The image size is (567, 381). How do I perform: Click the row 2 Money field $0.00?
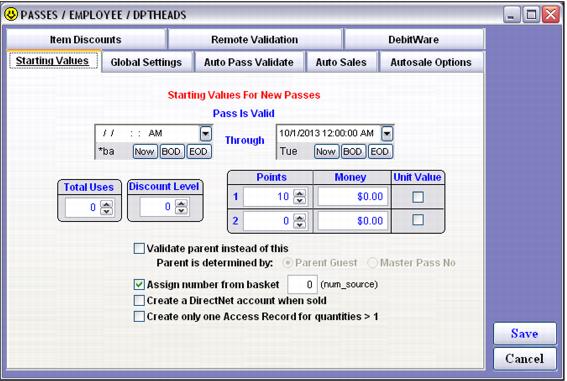pos(353,221)
